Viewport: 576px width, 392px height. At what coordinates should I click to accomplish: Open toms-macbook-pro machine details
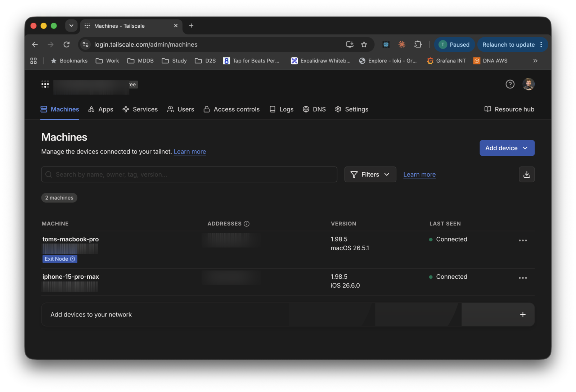click(x=71, y=239)
